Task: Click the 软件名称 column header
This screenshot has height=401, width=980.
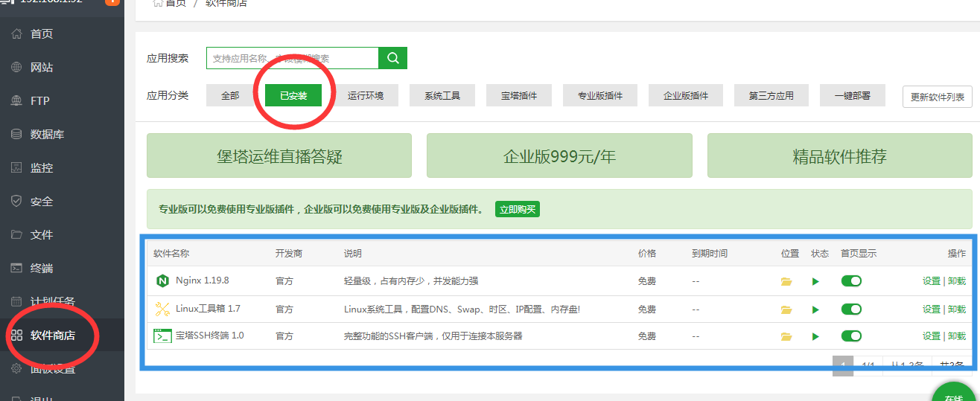Action: [x=171, y=254]
